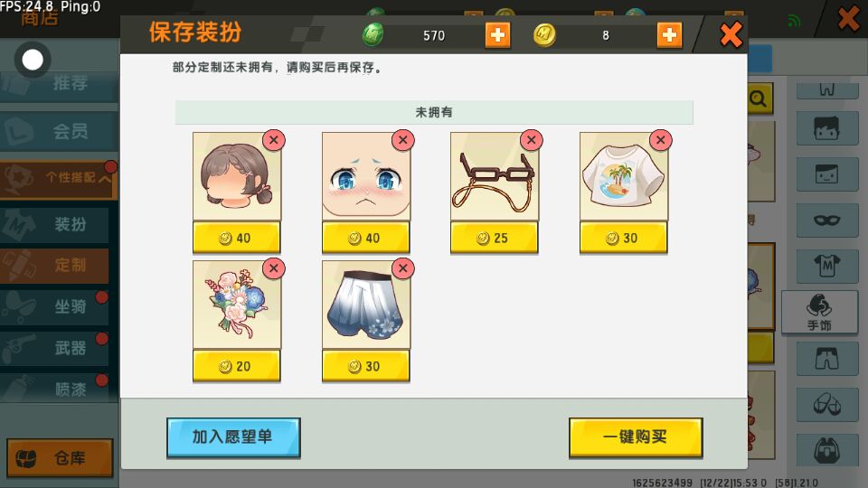The image size is (868, 488).
Task: Open the 仓库 warehouse button
Action: coord(60,458)
